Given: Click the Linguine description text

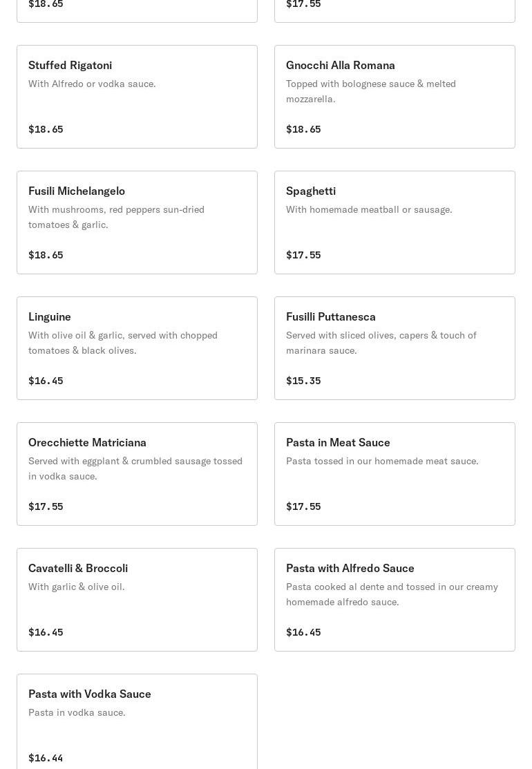Looking at the screenshot, I should coord(123,343).
